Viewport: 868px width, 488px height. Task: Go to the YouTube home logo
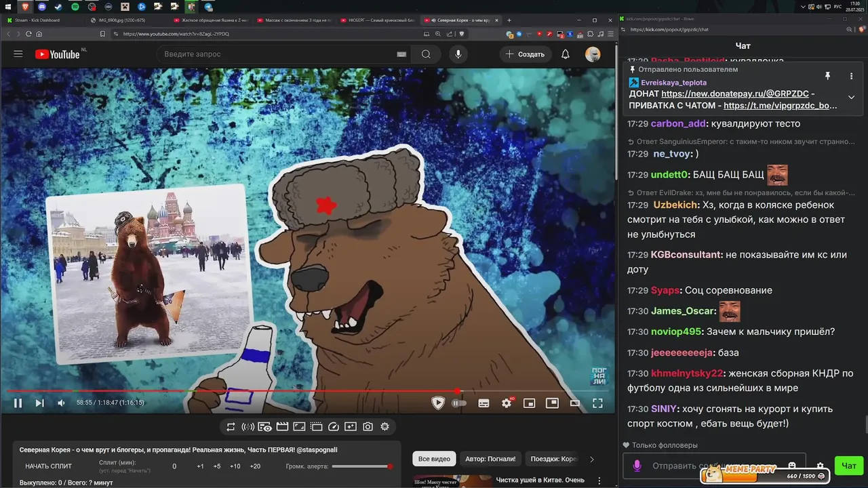click(58, 54)
